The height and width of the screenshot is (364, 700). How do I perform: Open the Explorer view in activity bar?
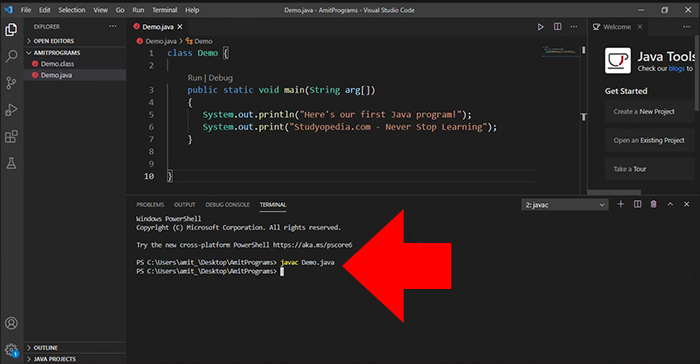[11, 30]
